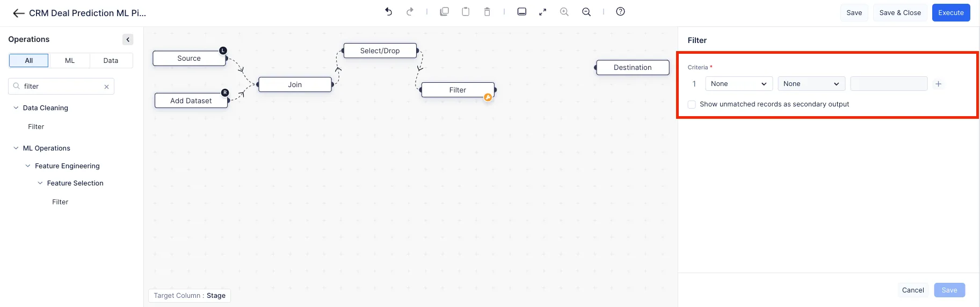
Task: Select the Source node
Action: 189,58
